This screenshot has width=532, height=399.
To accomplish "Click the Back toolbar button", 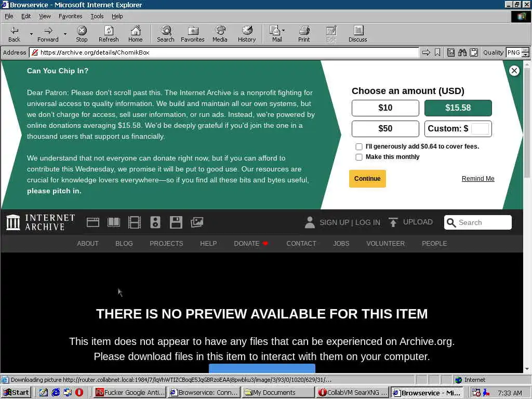I will tap(14, 34).
